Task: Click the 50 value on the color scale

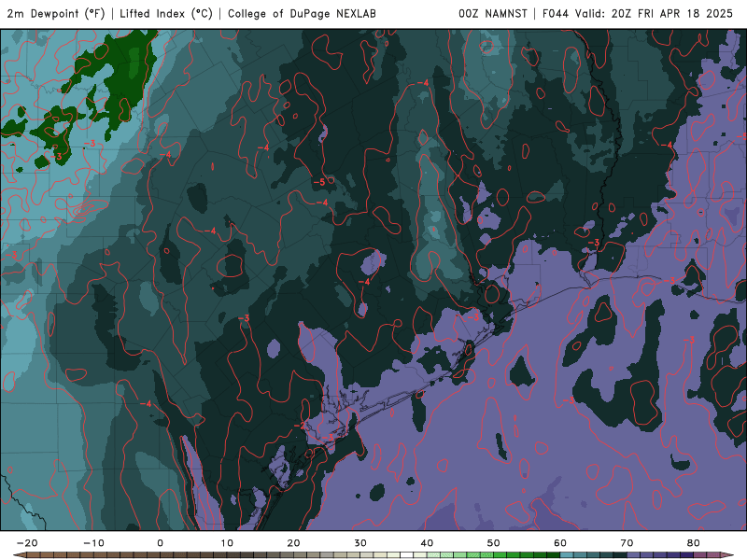Action: pos(494,543)
